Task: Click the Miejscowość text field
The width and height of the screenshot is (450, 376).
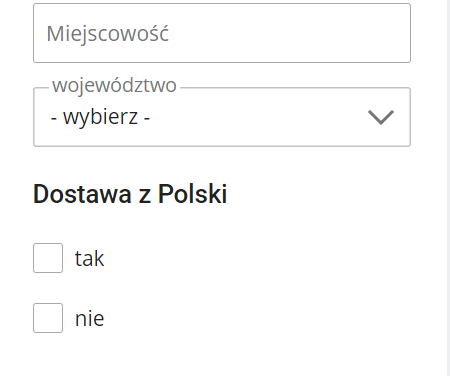Action: point(222,33)
